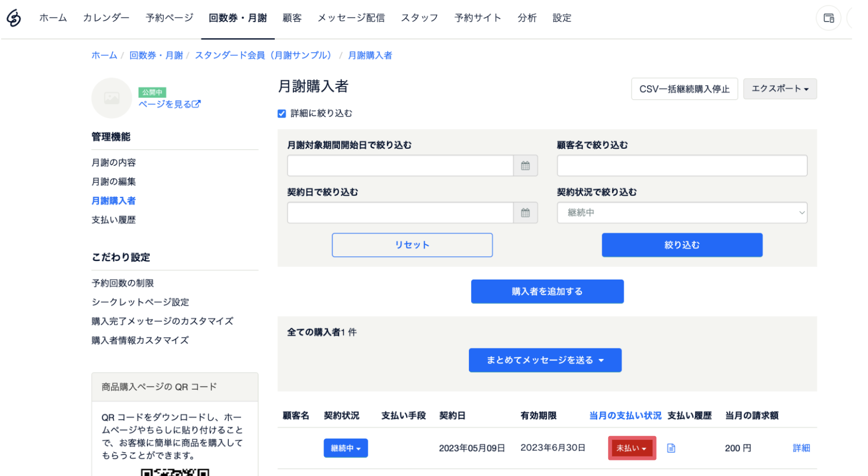Focus the 月謝対象期間開始日 date input field
868x476 pixels.
click(x=400, y=166)
